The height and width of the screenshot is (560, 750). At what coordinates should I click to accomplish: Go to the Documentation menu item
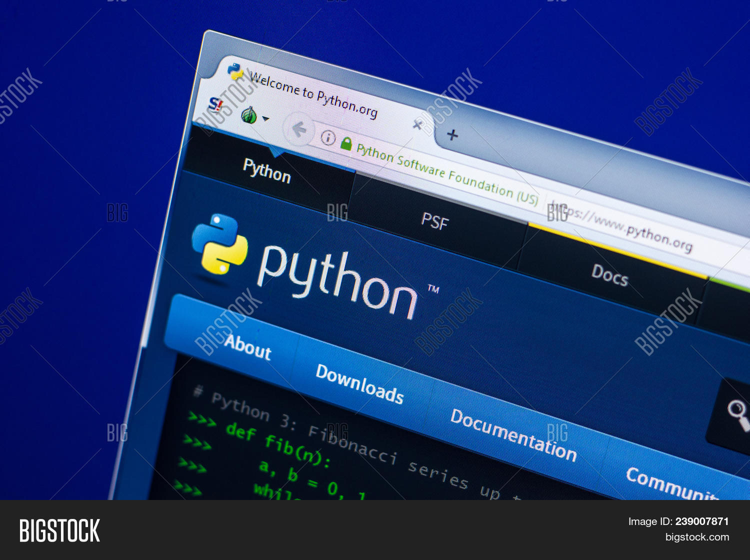pos(513,434)
